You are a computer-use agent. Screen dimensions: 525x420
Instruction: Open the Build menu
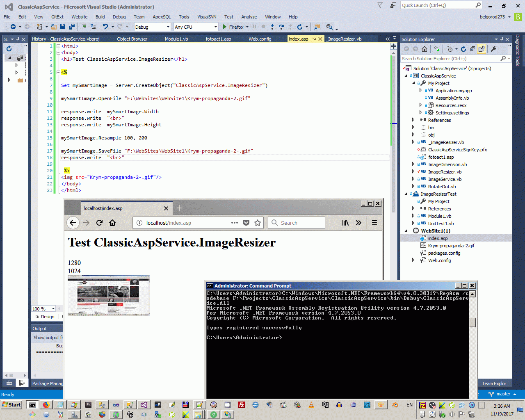(100, 17)
